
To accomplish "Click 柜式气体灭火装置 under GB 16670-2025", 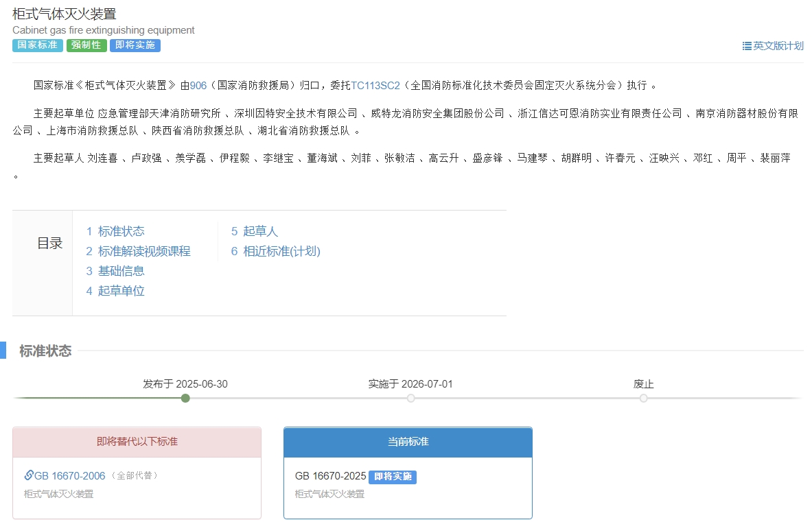I will (329, 494).
